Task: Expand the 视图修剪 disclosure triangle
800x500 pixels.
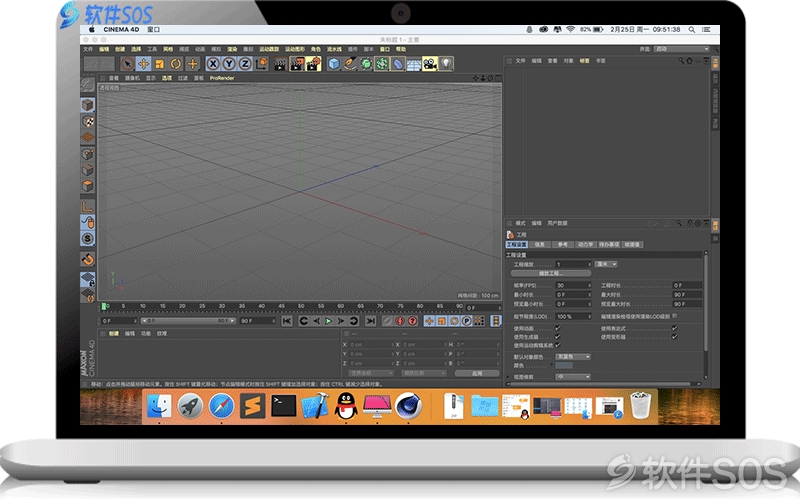Action: (x=508, y=377)
